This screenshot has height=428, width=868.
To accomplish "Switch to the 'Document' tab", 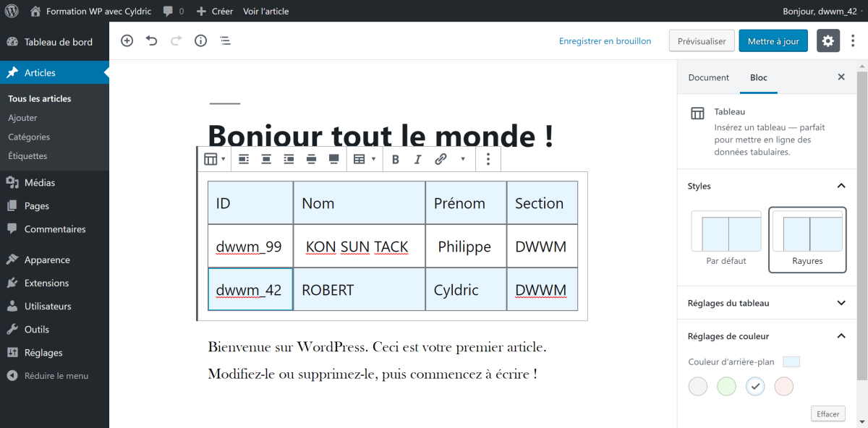I will [709, 77].
